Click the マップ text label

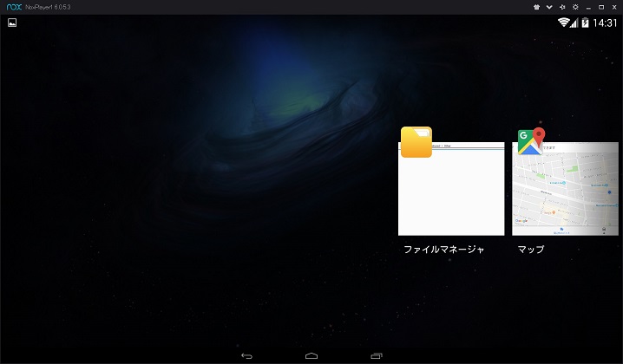pos(530,250)
